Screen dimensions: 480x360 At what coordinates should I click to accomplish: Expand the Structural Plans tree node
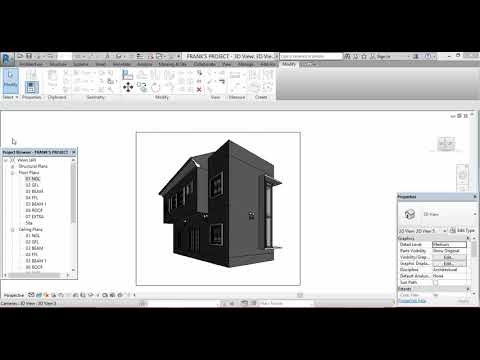[x=13, y=166]
